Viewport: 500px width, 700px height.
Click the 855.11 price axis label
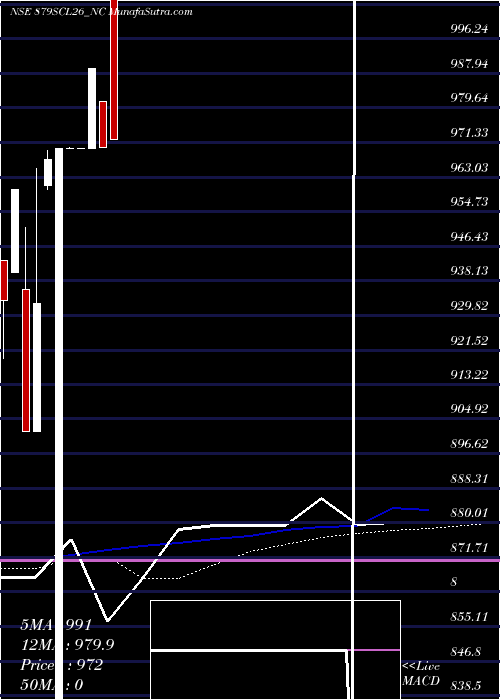(x=469, y=617)
